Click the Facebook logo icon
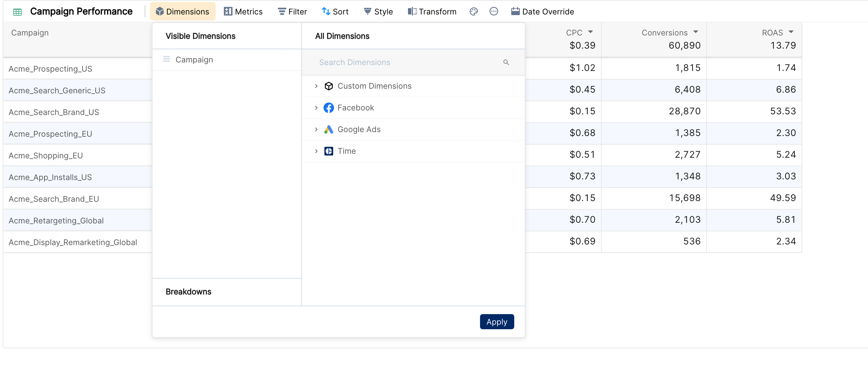 328,108
